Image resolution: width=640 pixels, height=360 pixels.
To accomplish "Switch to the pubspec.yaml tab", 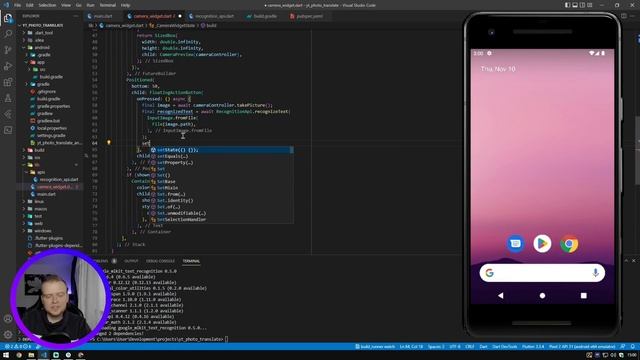I will click(309, 16).
